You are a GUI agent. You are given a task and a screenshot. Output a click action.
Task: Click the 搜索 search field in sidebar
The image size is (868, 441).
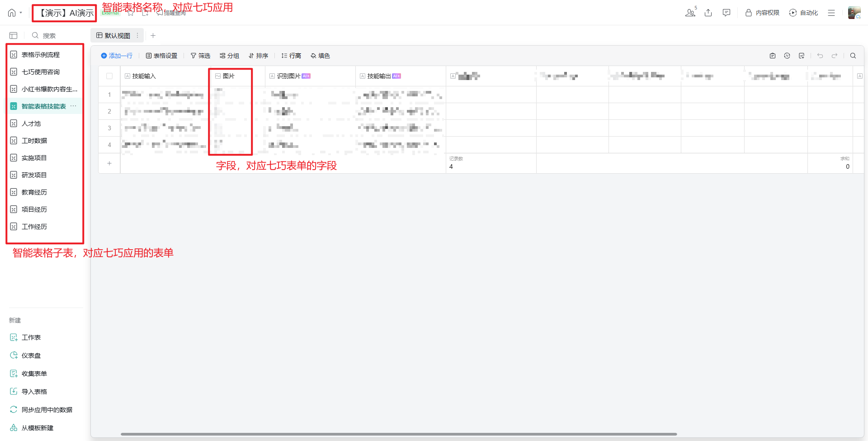click(x=49, y=35)
